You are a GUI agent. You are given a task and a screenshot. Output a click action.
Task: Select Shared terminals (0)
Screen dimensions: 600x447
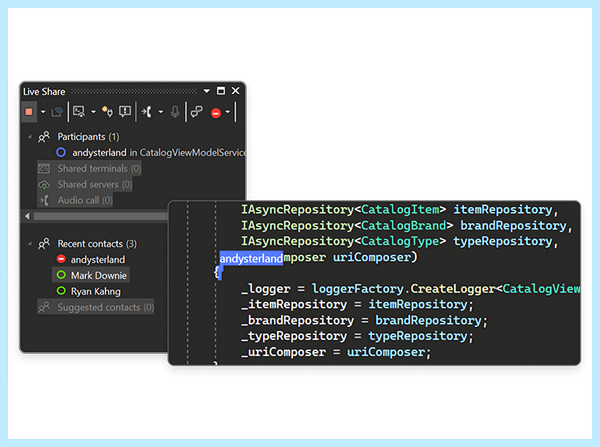tap(99, 168)
